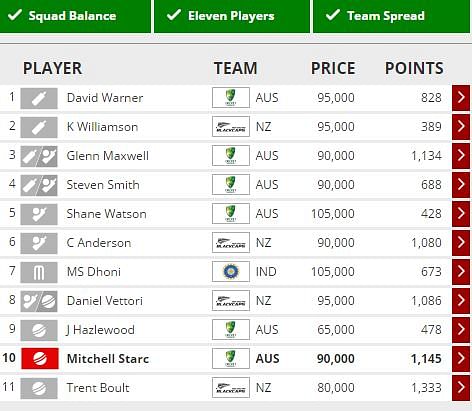Screen dimensions: 472x411
Task: Click Daniel Vettori's all-rounder bowler icon
Action: click(39, 301)
